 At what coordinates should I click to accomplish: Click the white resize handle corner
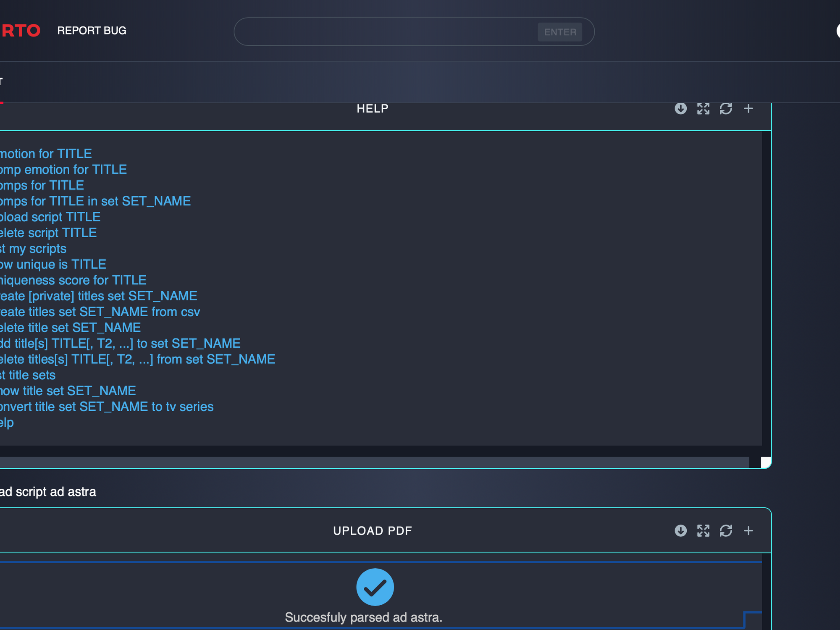[766, 462]
